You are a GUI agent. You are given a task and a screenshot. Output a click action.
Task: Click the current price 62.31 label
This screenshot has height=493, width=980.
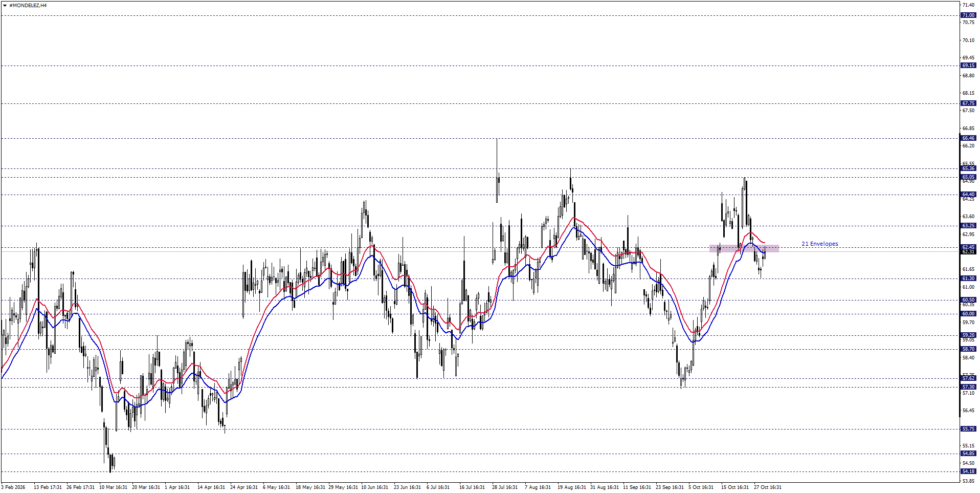click(968, 252)
